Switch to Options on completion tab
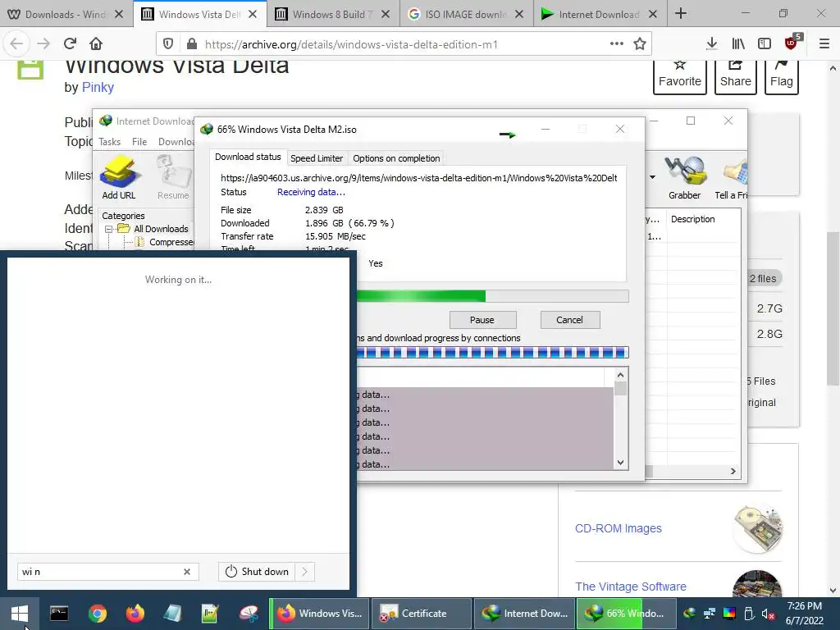This screenshot has height=630, width=840. point(396,158)
